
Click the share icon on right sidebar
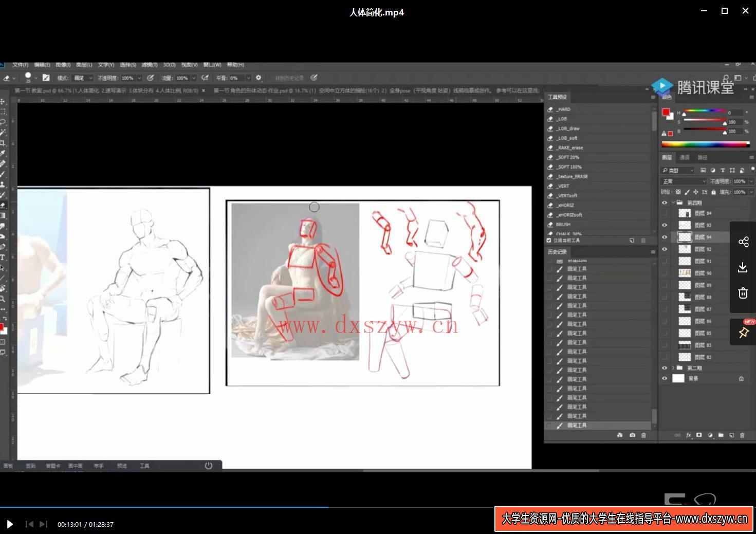pyautogui.click(x=743, y=242)
